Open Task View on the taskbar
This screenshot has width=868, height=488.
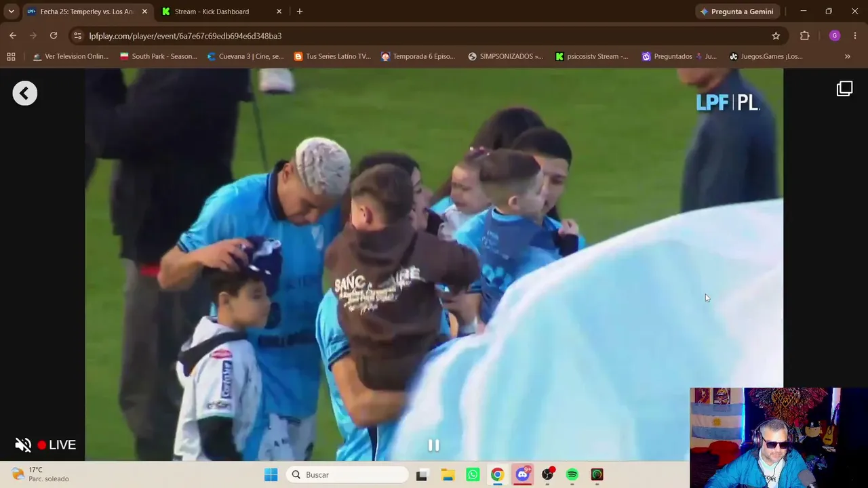click(x=421, y=474)
